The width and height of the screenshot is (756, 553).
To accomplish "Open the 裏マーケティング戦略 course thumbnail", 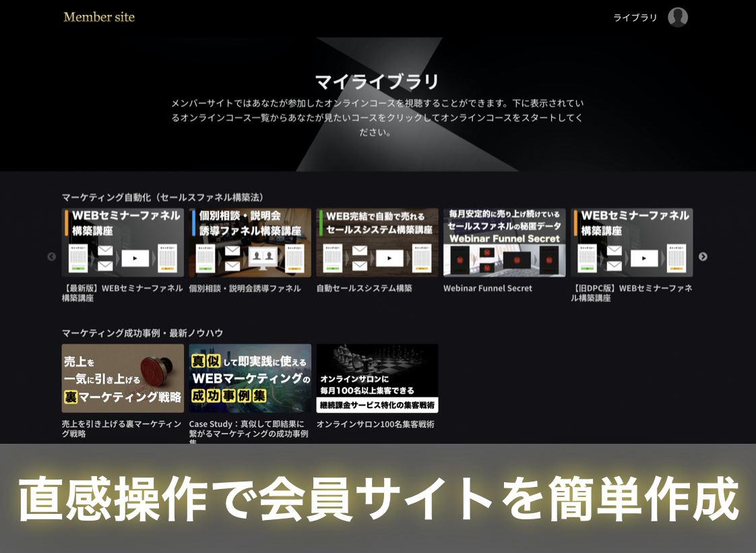I will click(x=123, y=378).
